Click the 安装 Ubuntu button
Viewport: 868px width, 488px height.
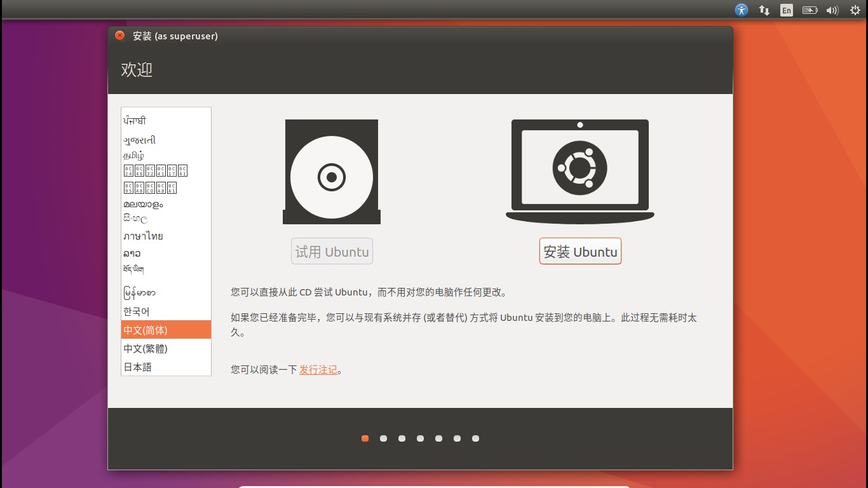(x=580, y=250)
